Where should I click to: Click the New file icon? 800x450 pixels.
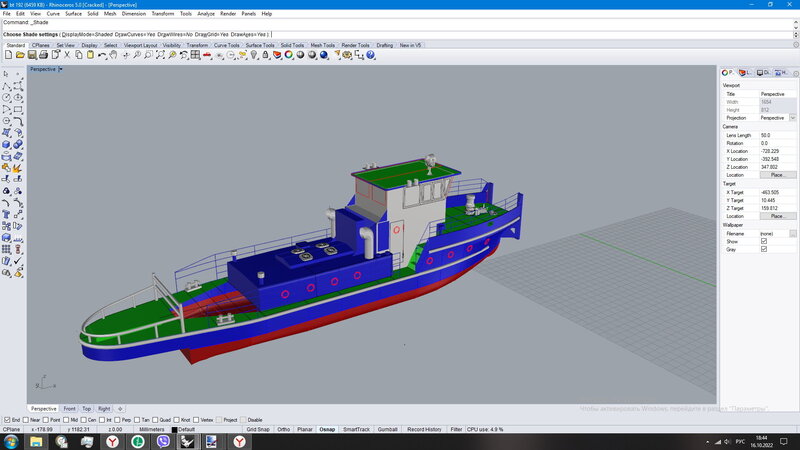(x=9, y=55)
